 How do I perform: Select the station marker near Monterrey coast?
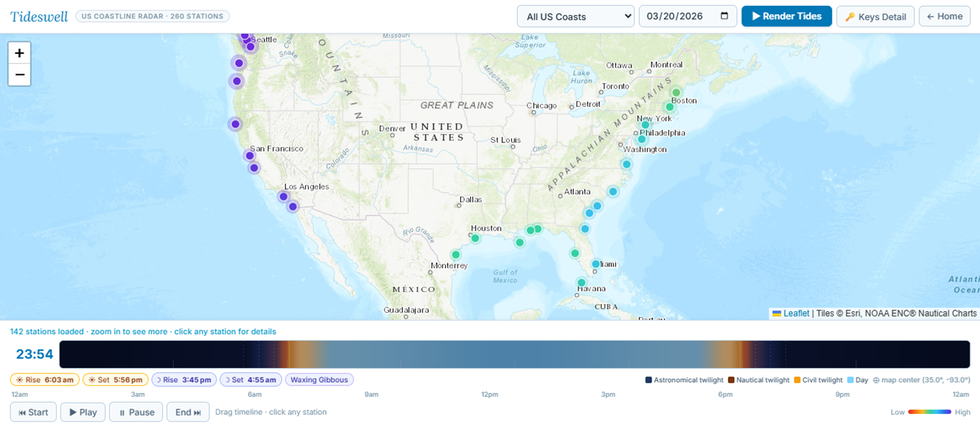click(x=456, y=255)
